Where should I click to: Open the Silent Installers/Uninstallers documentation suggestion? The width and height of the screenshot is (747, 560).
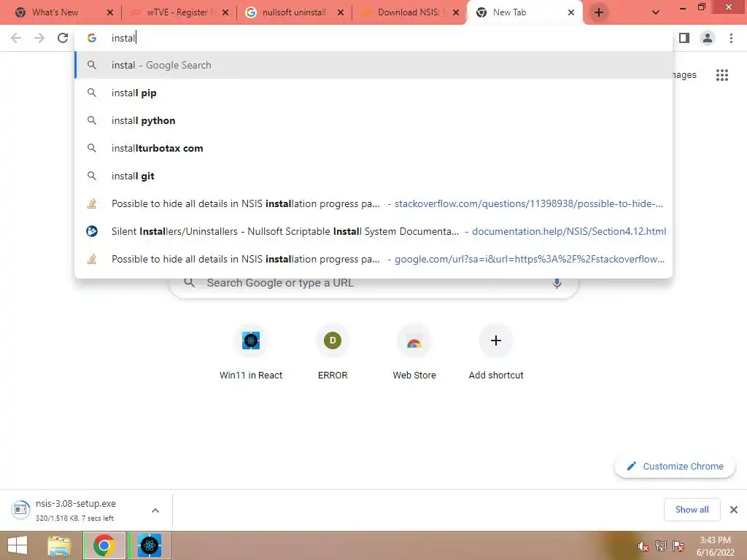(373, 231)
